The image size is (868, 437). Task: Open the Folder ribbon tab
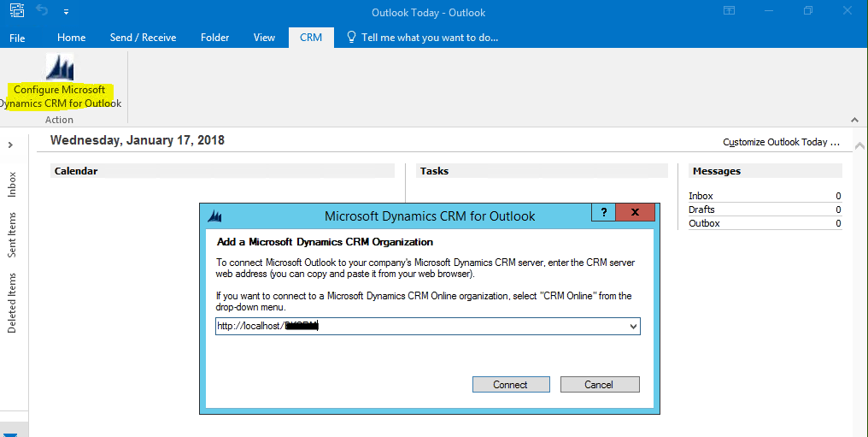pyautogui.click(x=214, y=38)
